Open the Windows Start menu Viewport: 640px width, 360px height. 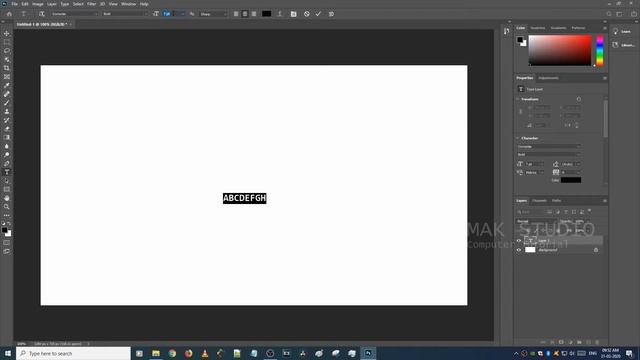click(8, 353)
